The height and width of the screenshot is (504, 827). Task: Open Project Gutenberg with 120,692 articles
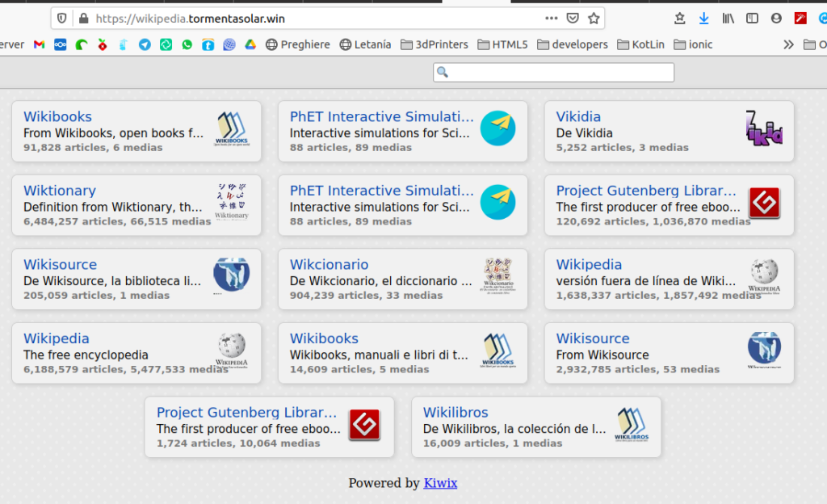pyautogui.click(x=669, y=205)
